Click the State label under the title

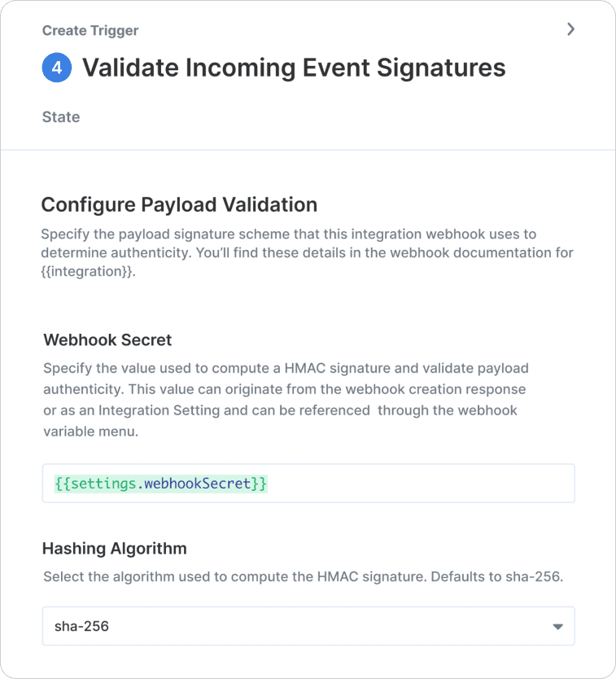pyautogui.click(x=61, y=117)
